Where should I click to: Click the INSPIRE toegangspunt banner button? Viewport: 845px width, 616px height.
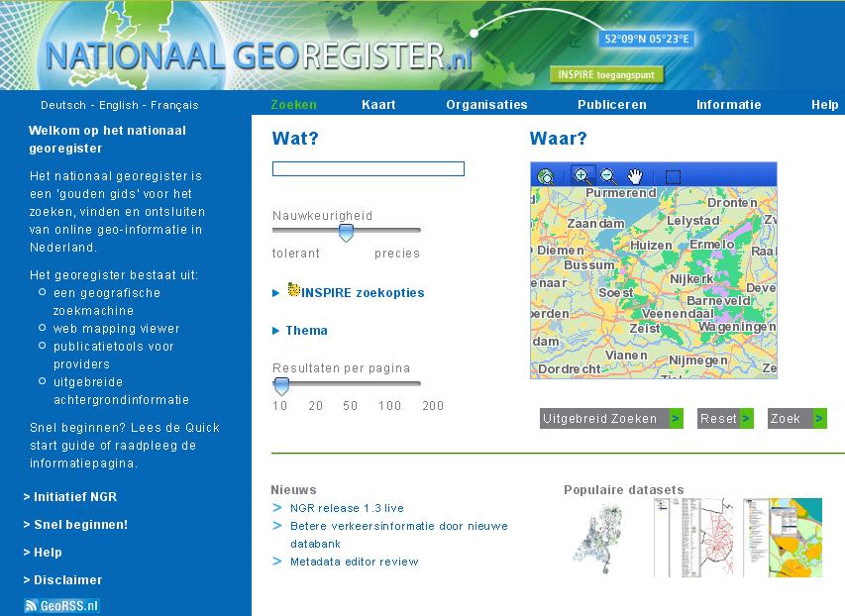tap(606, 75)
